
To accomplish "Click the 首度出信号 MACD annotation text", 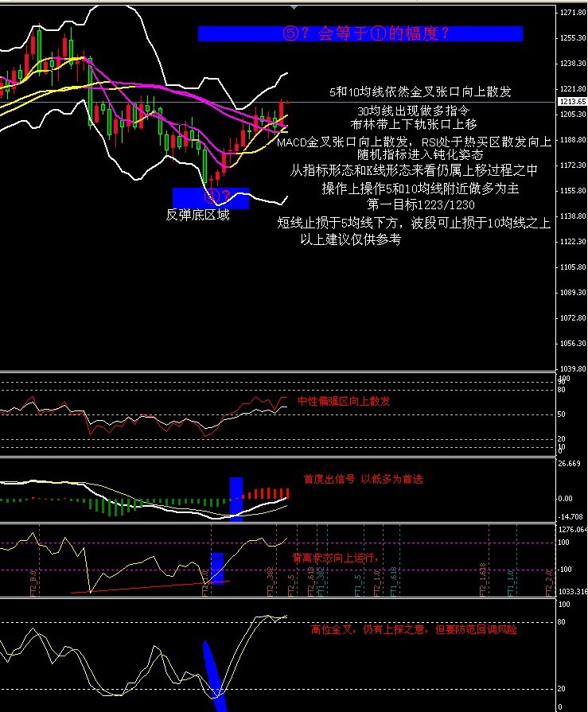I will (363, 479).
